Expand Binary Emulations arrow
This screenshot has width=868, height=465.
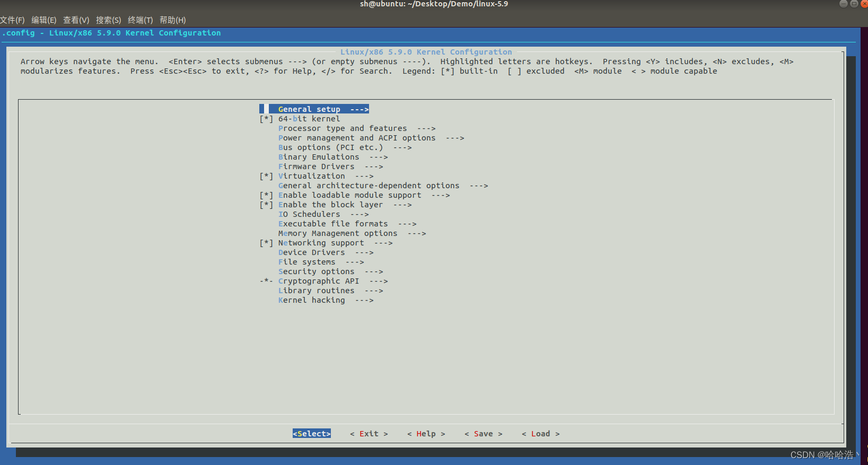click(379, 157)
